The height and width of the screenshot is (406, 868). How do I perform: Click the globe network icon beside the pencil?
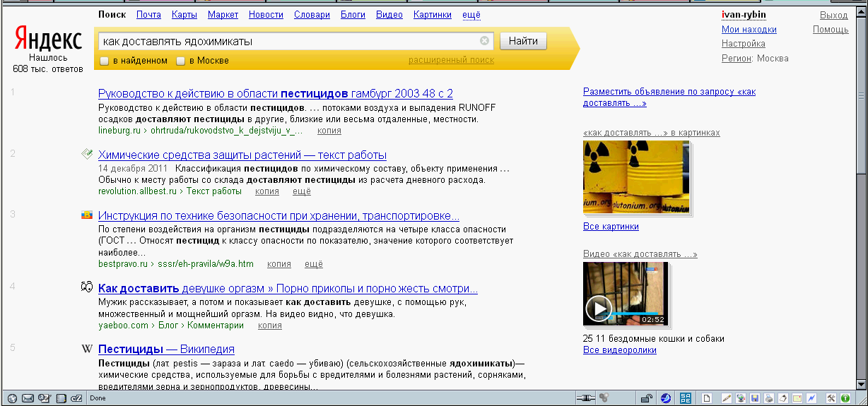(741, 398)
